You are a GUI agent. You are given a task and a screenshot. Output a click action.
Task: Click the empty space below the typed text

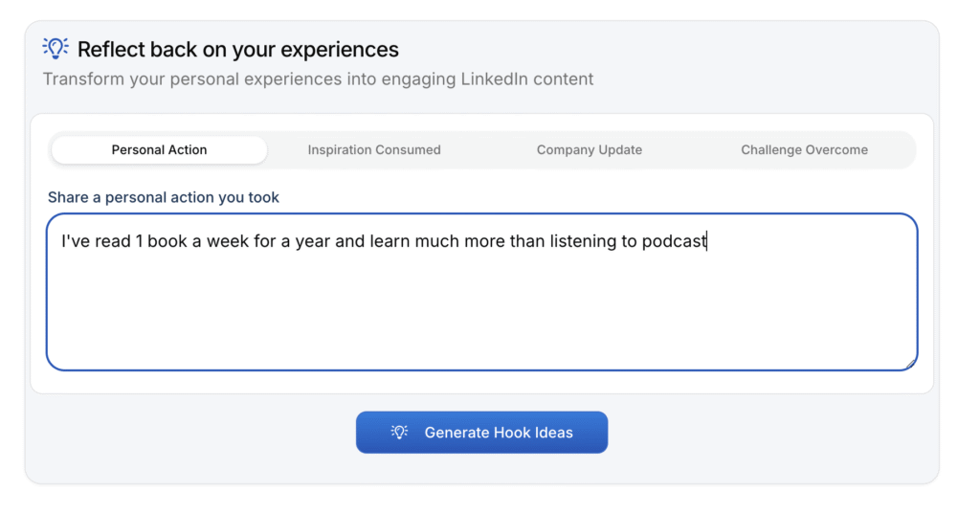[481, 316]
